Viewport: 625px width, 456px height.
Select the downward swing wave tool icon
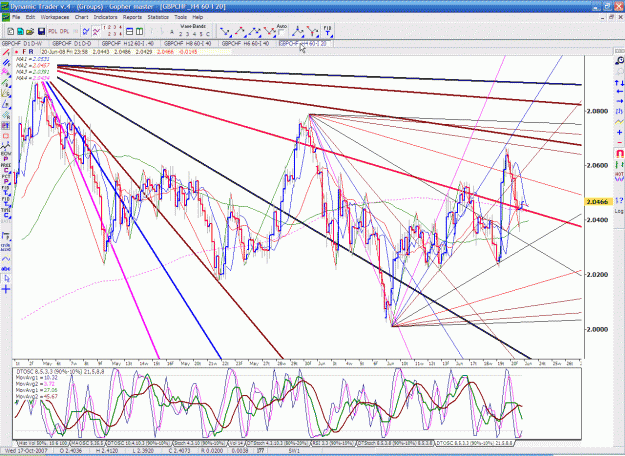tap(226, 31)
